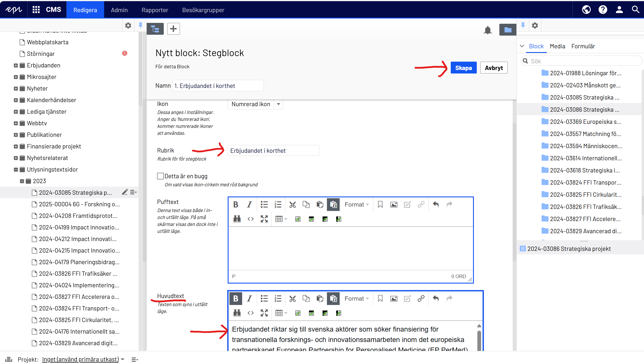Switch to the Media tab in right panel

tap(557, 46)
